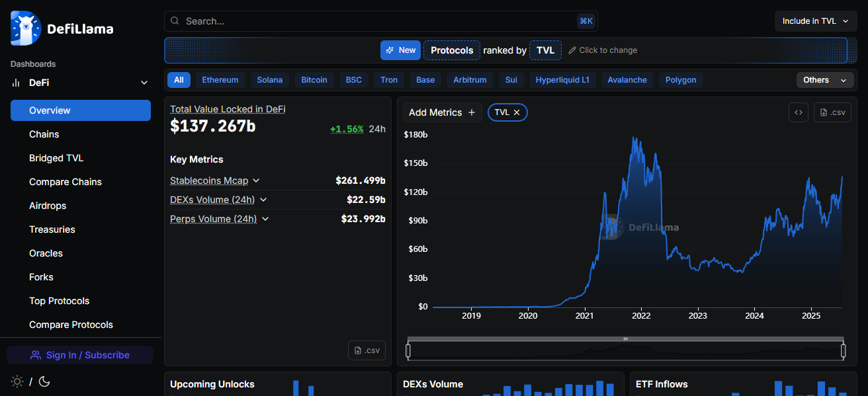The image size is (868, 396).
Task: Click the $180b label on the chart axis
Action: (415, 134)
